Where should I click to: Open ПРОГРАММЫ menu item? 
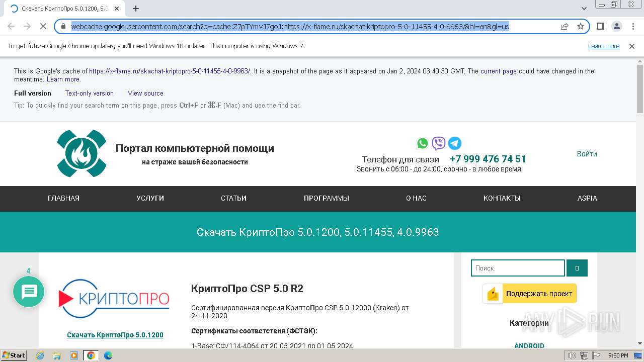327,198
